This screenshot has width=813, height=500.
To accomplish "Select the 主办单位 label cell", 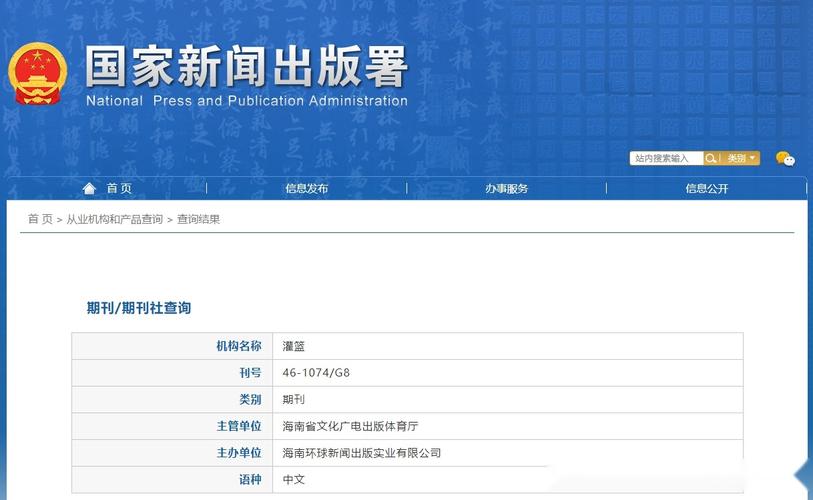I will click(172, 453).
